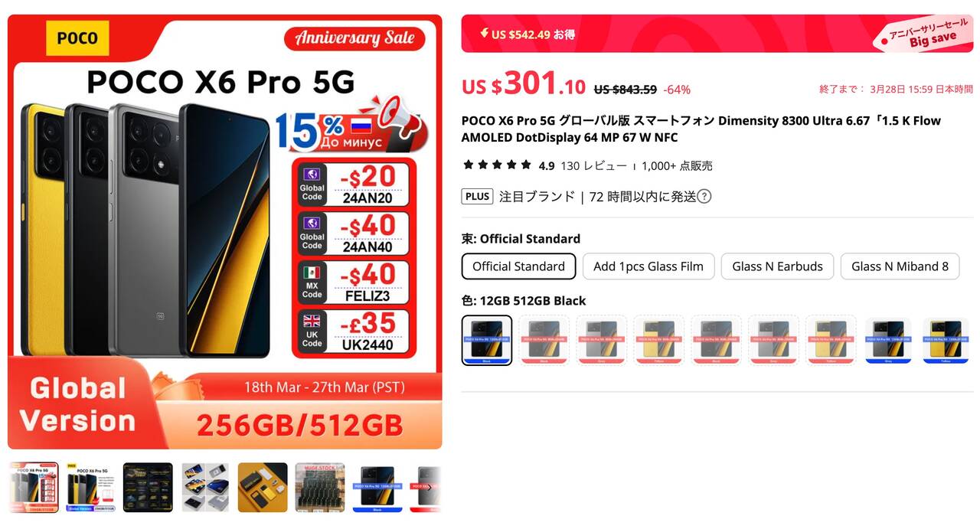Open the yellow box contents thumbnail
Screen dimensions: 980x529
(x=263, y=488)
